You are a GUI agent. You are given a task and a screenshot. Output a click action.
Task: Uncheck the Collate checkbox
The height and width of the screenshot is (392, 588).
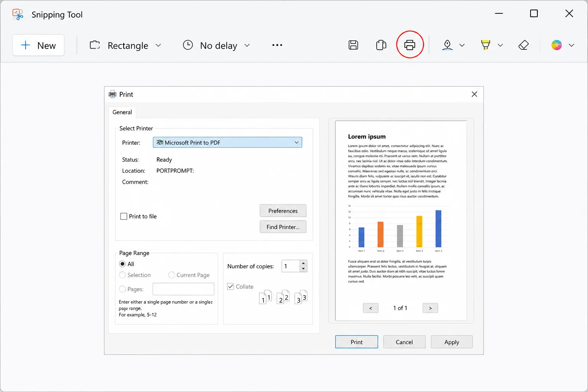230,286
